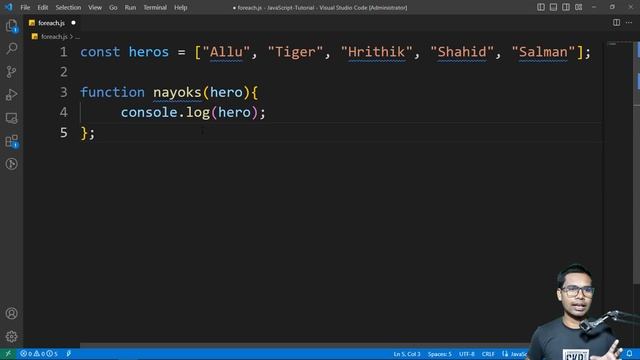Click the "Salman" string in array
Image resolution: width=640 pixels, height=360 pixels.
point(543,52)
